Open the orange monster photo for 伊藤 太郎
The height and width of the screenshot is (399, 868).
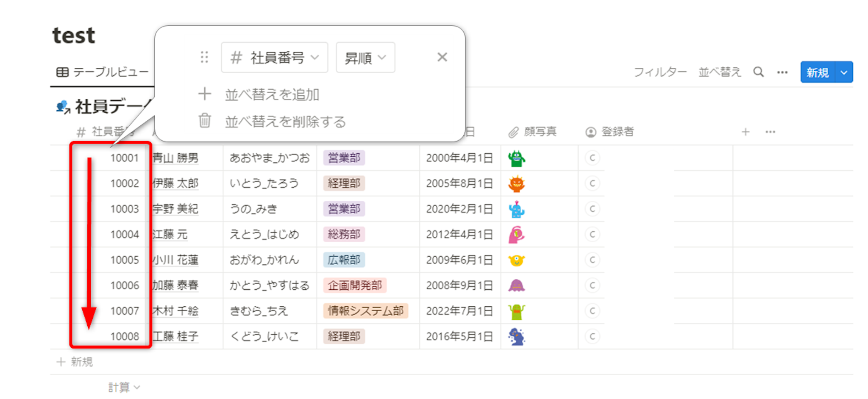click(x=516, y=184)
